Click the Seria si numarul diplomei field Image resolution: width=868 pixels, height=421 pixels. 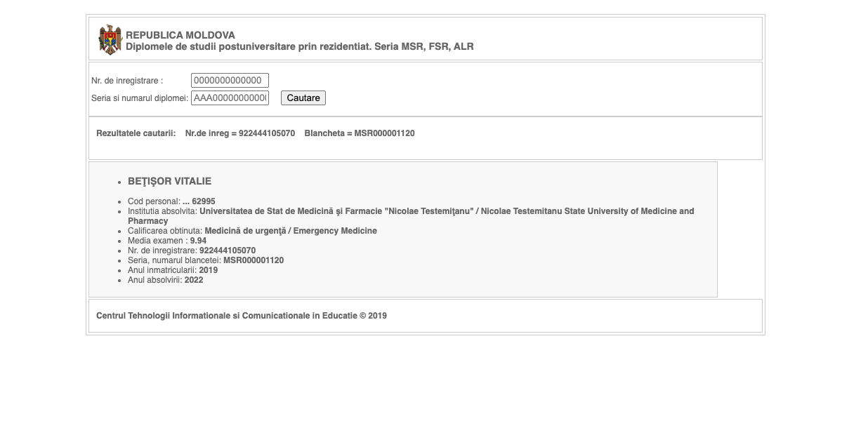(230, 98)
